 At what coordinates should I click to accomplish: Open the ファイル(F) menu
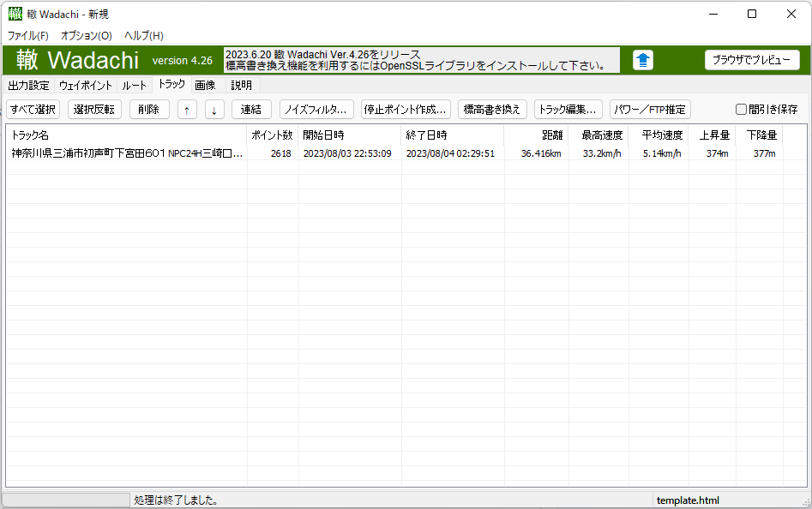28,36
